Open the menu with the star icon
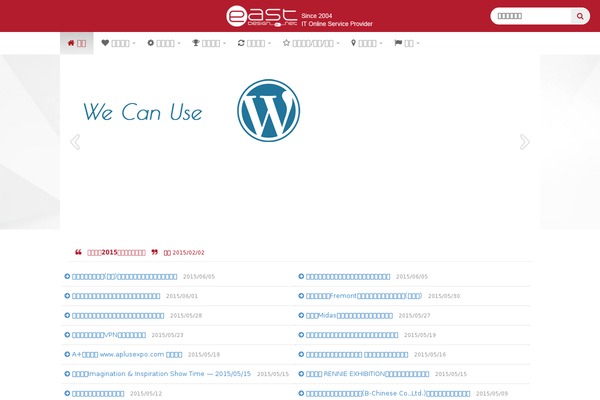Viewport: 600px width, 400px height. (311, 43)
